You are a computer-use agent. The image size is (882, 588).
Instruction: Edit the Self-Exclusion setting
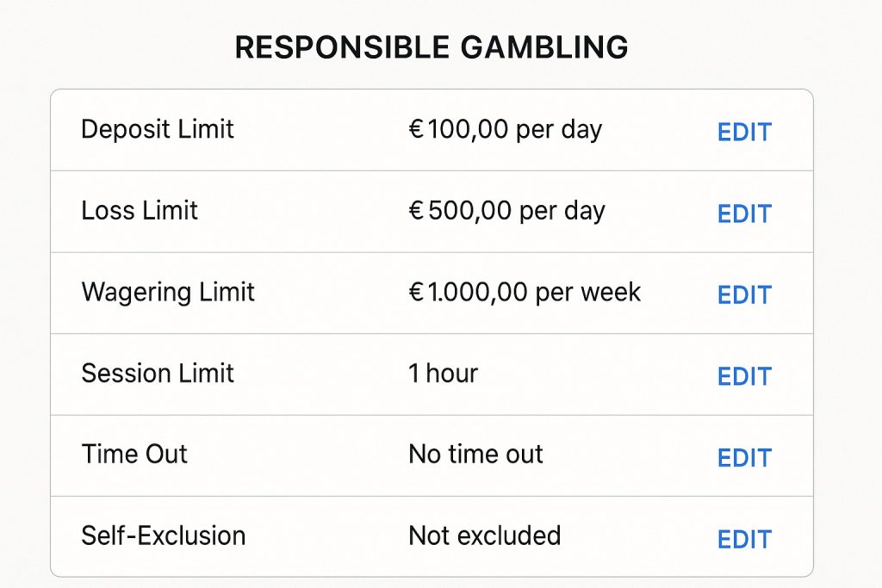(743, 538)
